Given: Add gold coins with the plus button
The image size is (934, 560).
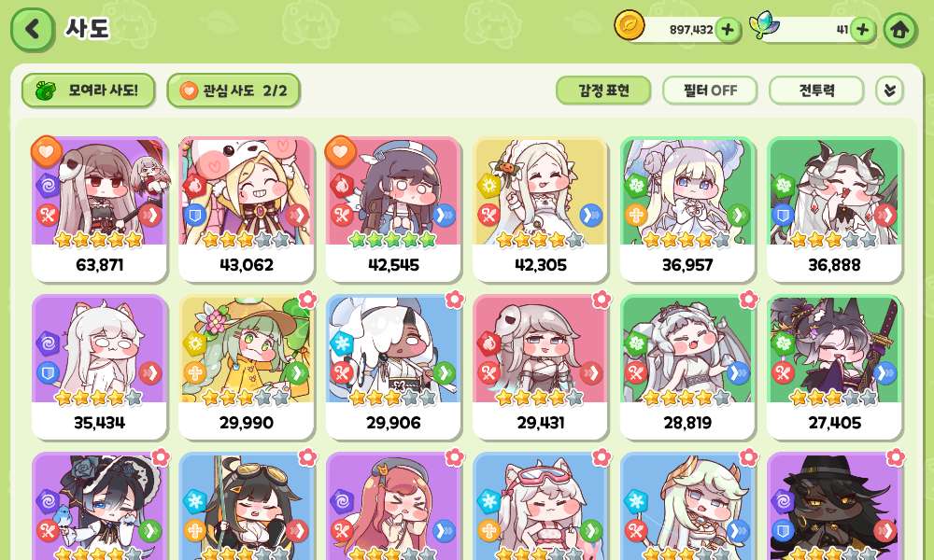Looking at the screenshot, I should click(x=728, y=30).
